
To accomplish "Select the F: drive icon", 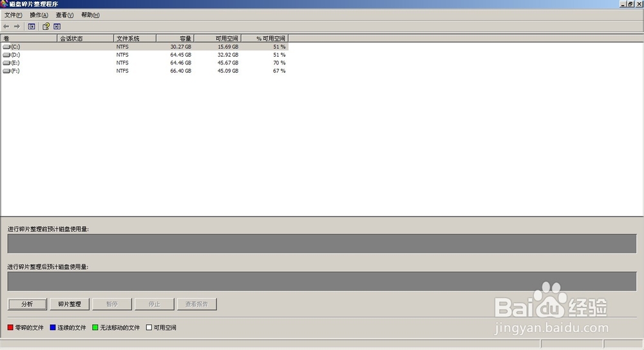I will (6, 71).
